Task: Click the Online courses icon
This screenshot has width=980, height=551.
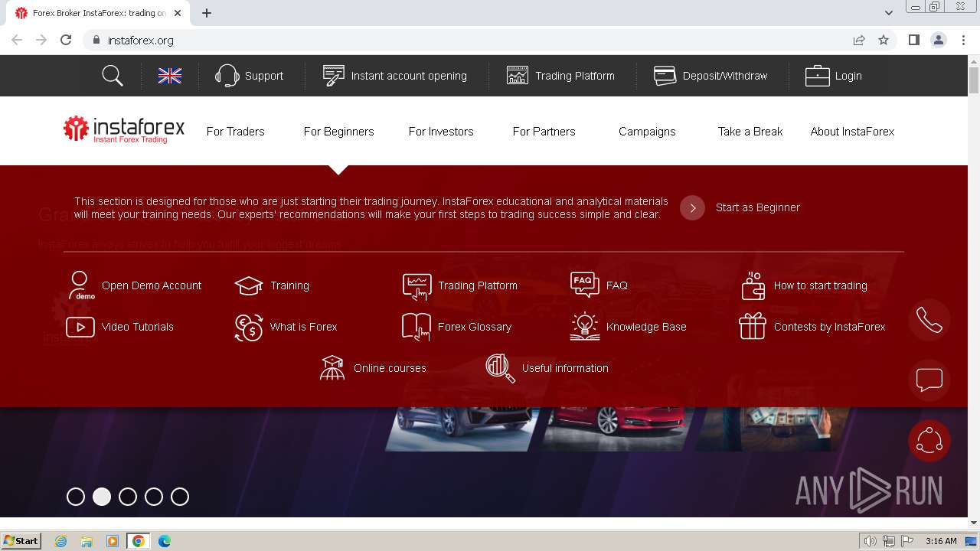Action: click(x=332, y=368)
